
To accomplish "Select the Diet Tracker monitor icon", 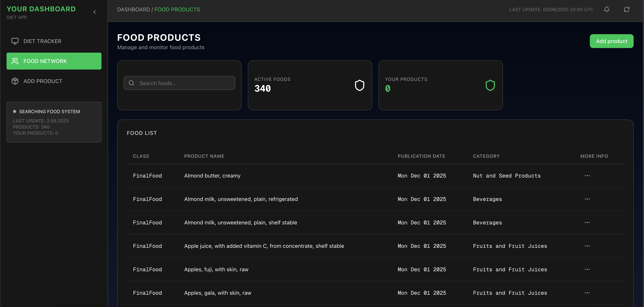I will pos(15,41).
